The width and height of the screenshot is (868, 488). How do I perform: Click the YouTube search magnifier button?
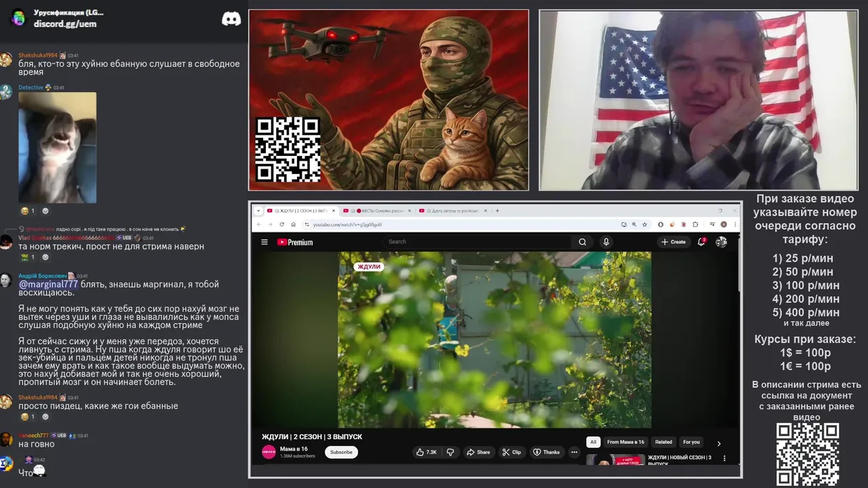click(x=583, y=242)
